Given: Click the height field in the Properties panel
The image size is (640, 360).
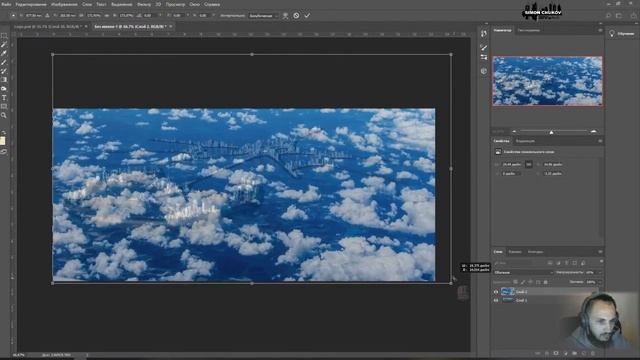Looking at the screenshot, I should tap(553, 164).
